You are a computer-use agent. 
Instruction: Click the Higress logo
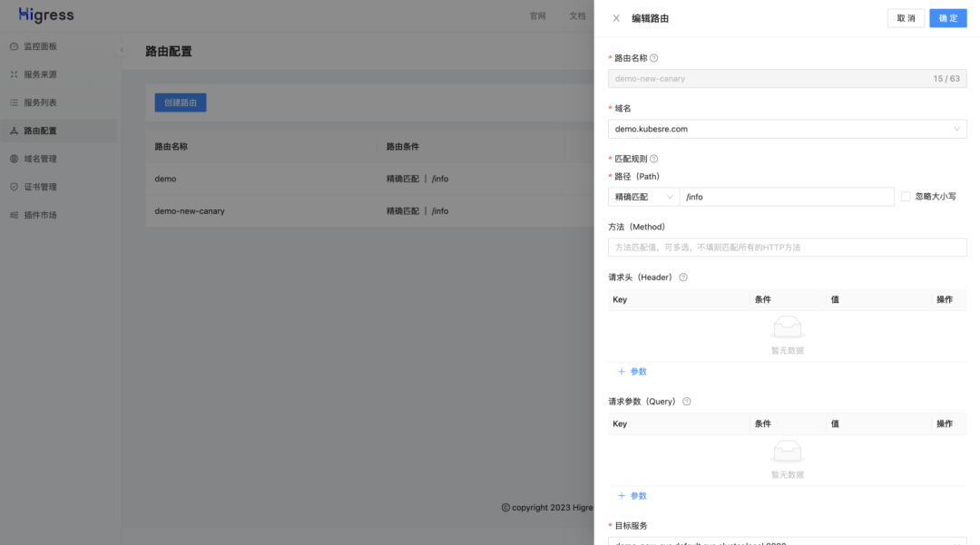(46, 15)
